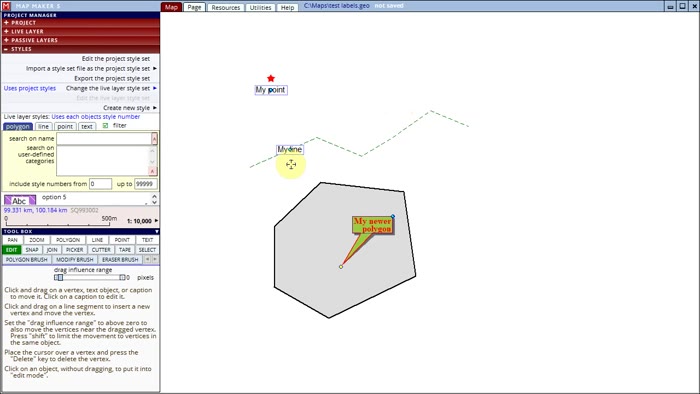This screenshot has width=700, height=394.
Task: Click 'Uses each objects style number' link
Action: [96, 116]
